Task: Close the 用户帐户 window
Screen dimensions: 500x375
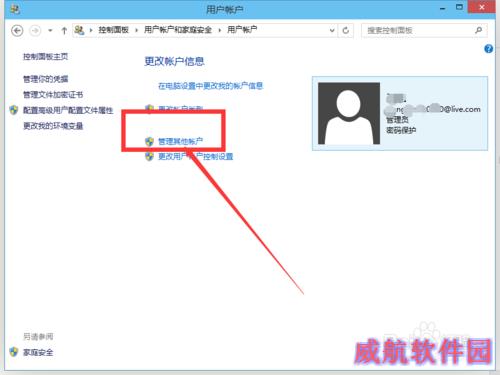Action: [482, 7]
